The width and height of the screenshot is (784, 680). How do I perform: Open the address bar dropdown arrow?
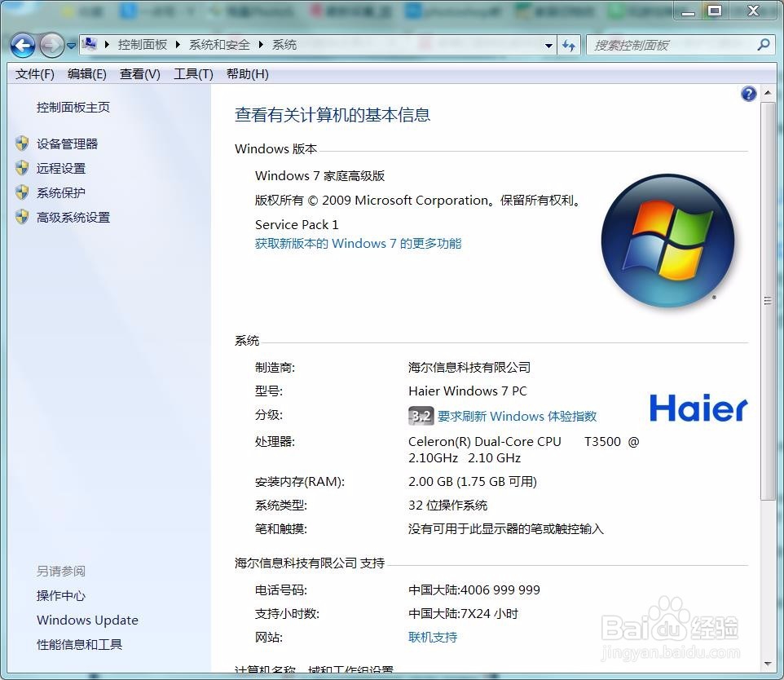[549, 45]
